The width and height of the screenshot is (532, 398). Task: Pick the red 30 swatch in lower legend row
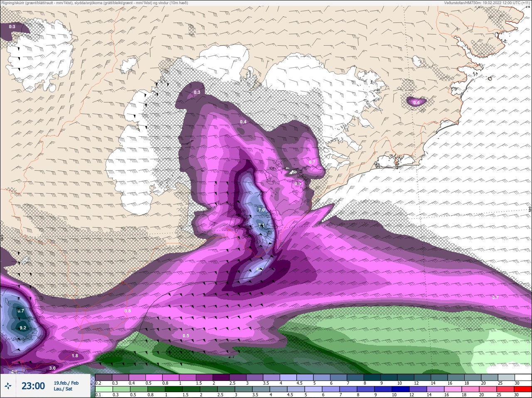pyautogui.click(x=523, y=388)
